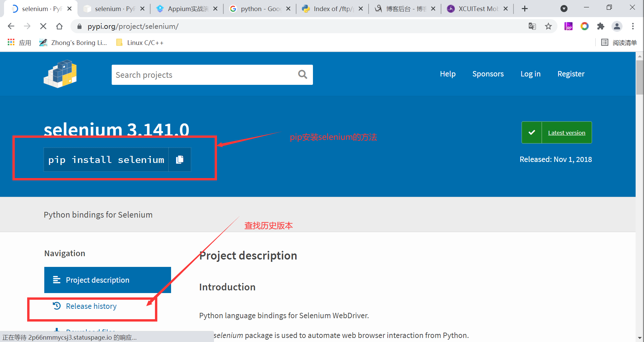
Task: Click the Register link
Action: click(x=571, y=74)
